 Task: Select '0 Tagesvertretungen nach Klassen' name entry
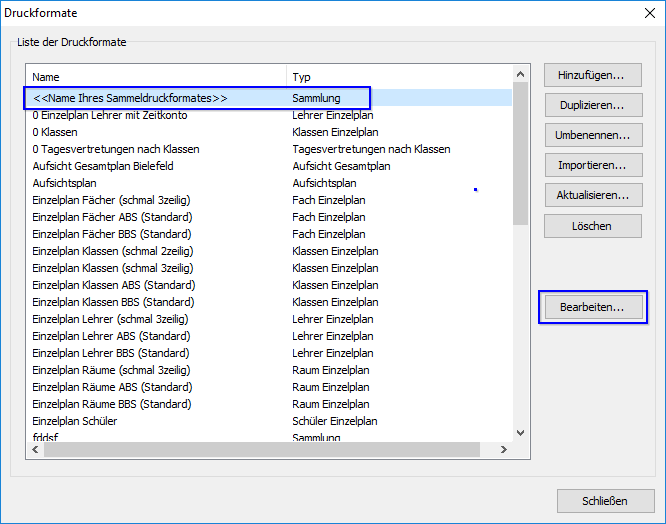point(116,149)
